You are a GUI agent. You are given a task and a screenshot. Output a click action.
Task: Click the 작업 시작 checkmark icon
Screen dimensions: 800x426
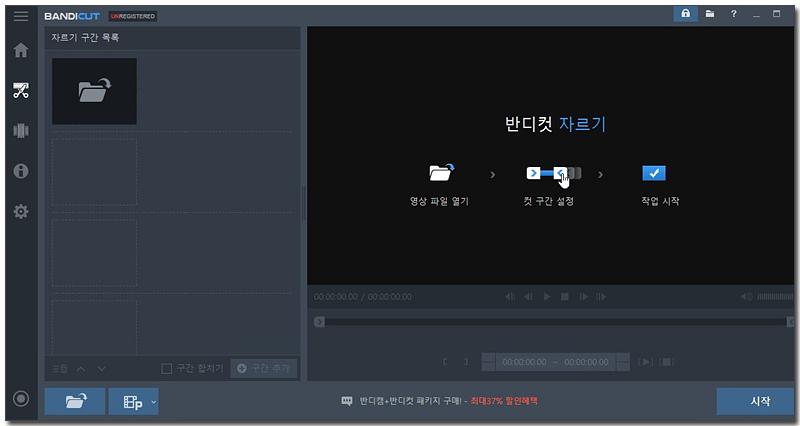(x=654, y=173)
